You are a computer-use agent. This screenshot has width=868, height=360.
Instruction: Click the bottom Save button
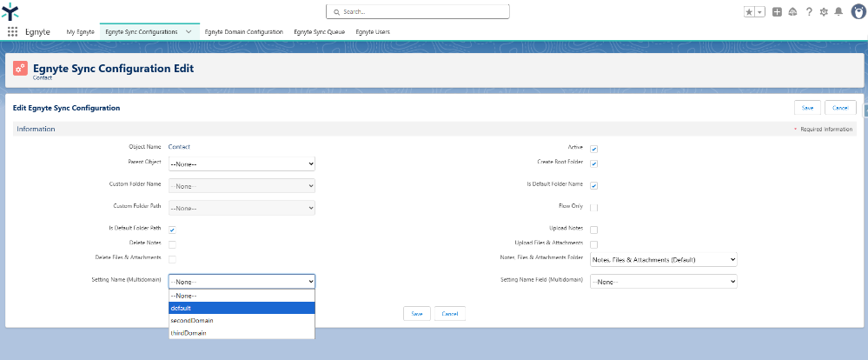(417, 313)
